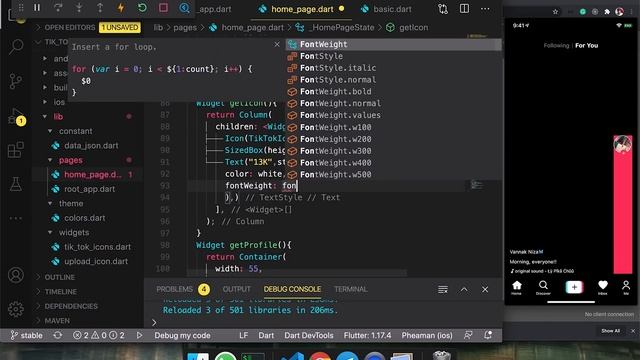
Task: Synchronize changes in status bar
Action: point(58,336)
